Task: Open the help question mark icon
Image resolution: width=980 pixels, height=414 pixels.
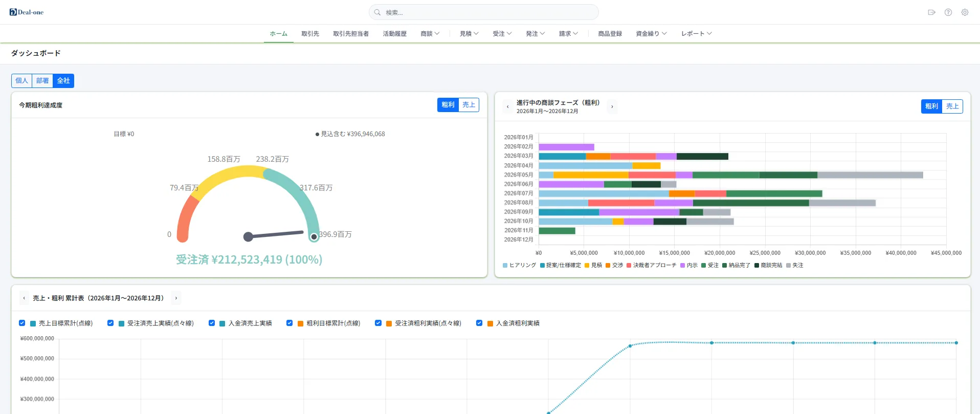Action: (x=948, y=12)
